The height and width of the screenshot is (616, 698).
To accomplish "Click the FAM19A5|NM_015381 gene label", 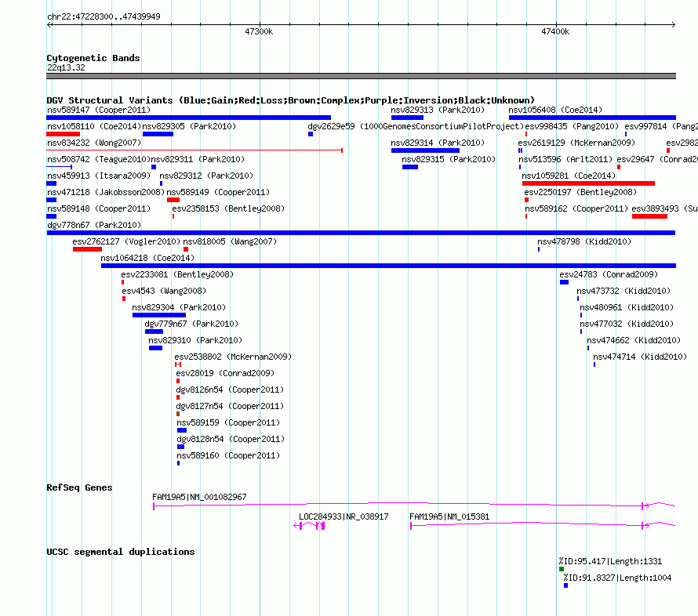I will (449, 516).
